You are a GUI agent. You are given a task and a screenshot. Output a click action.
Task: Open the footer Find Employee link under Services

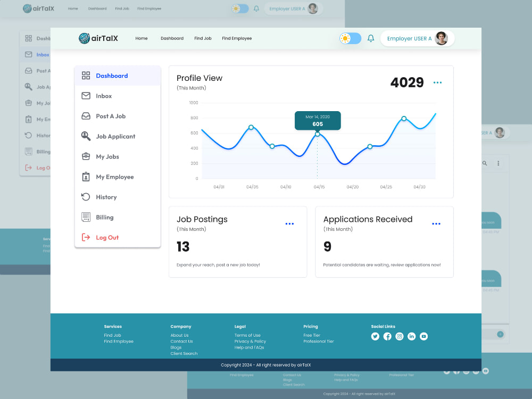(x=119, y=342)
